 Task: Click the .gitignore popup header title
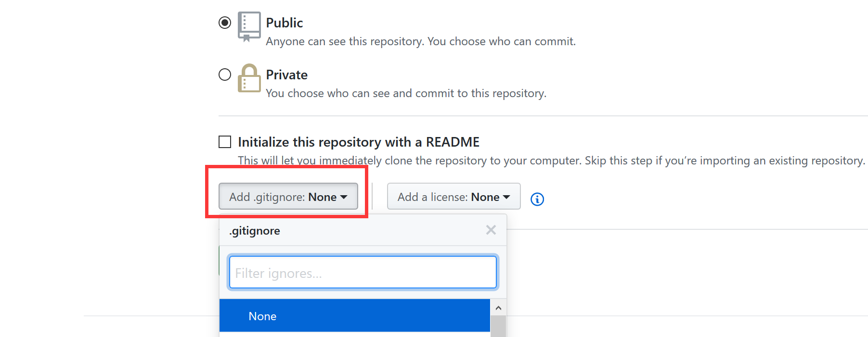pyautogui.click(x=255, y=231)
